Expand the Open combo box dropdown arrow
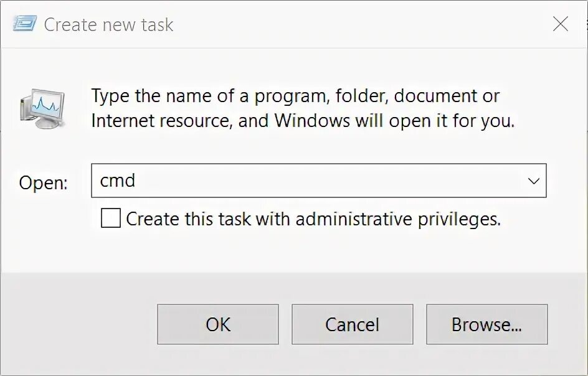The height and width of the screenshot is (376, 588). pos(533,181)
